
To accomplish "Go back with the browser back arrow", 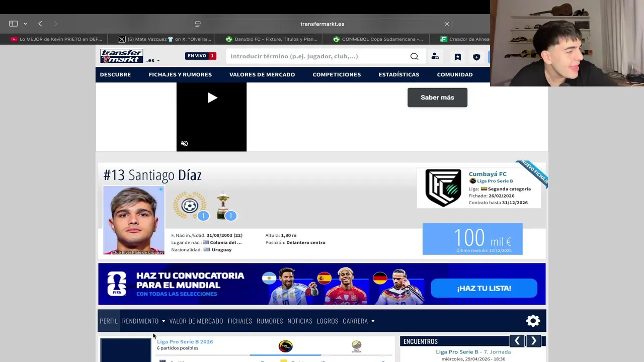I will (x=40, y=24).
